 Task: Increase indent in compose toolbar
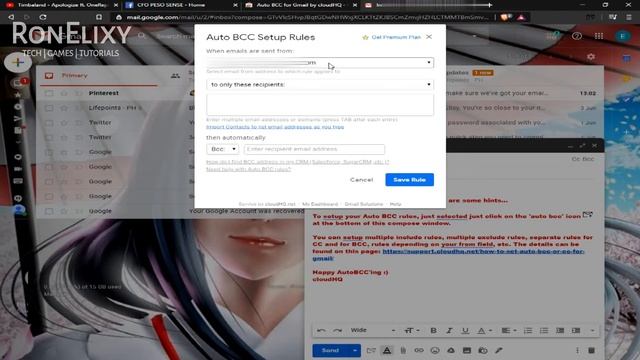(x=576, y=330)
